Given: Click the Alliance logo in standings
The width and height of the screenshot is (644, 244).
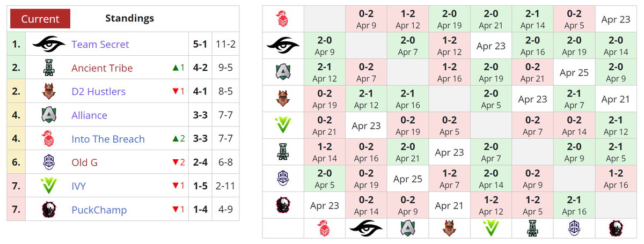Looking at the screenshot, I should coord(49,115).
